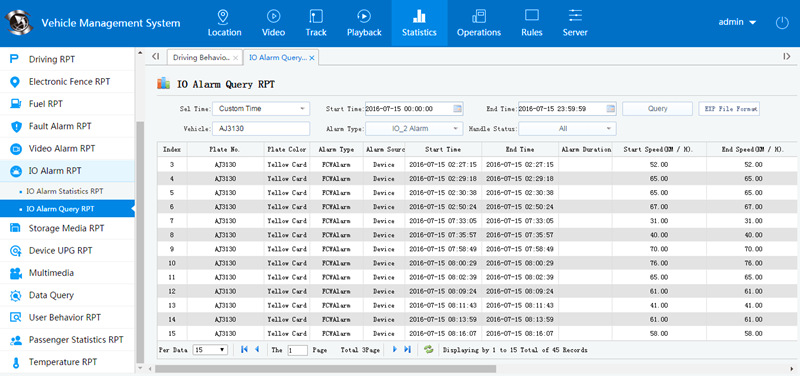Click the Vehicle Management System logo
This screenshot has width=800, height=376.
point(19,22)
